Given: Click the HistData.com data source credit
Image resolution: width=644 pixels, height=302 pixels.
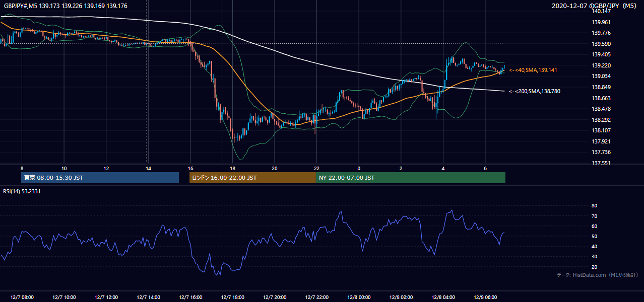Looking at the screenshot, I should [x=598, y=275].
